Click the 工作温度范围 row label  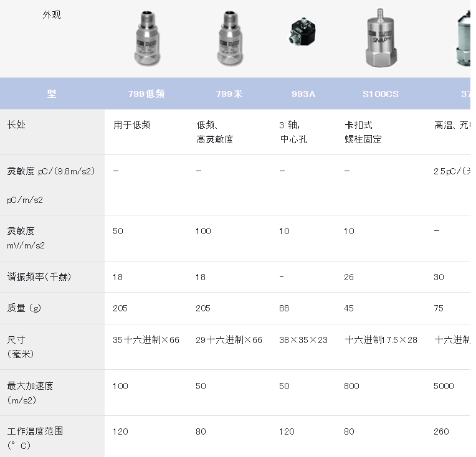pyautogui.click(x=35, y=431)
